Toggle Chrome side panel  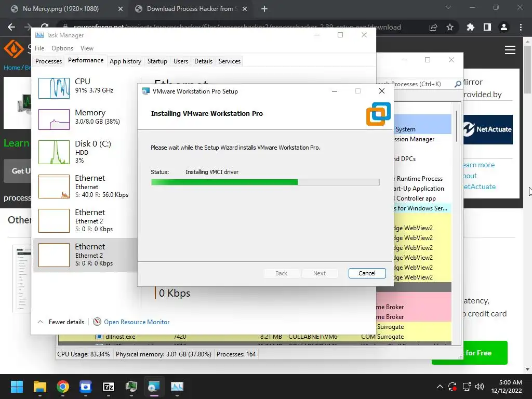click(487, 27)
